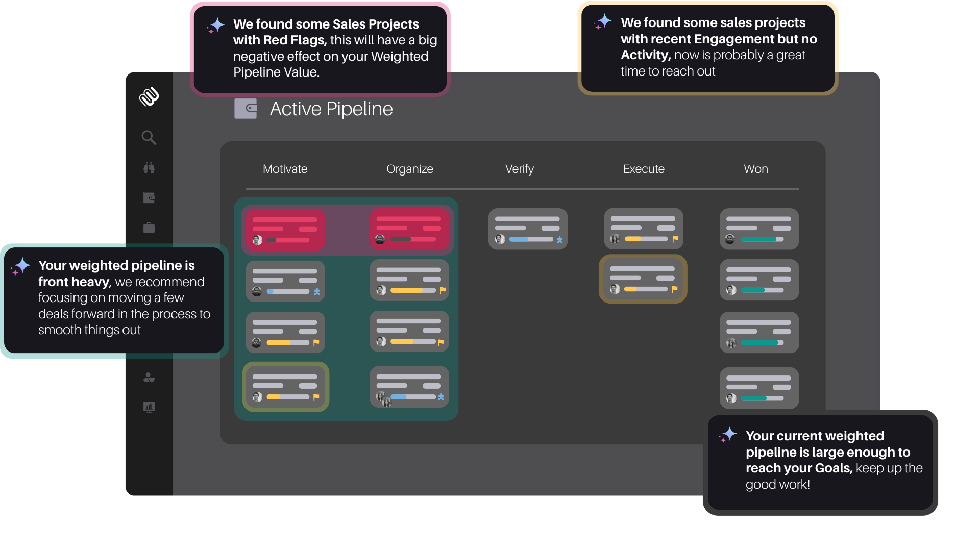Screen dimensions: 980x551
Task: Select the wallet pipeline icon in sidebar
Action: pos(149,197)
